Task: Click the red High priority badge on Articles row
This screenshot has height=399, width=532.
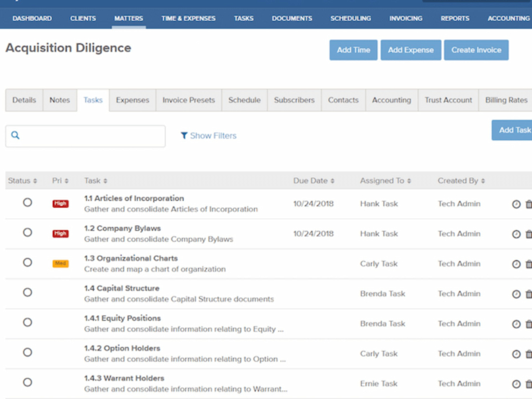Action: point(60,204)
